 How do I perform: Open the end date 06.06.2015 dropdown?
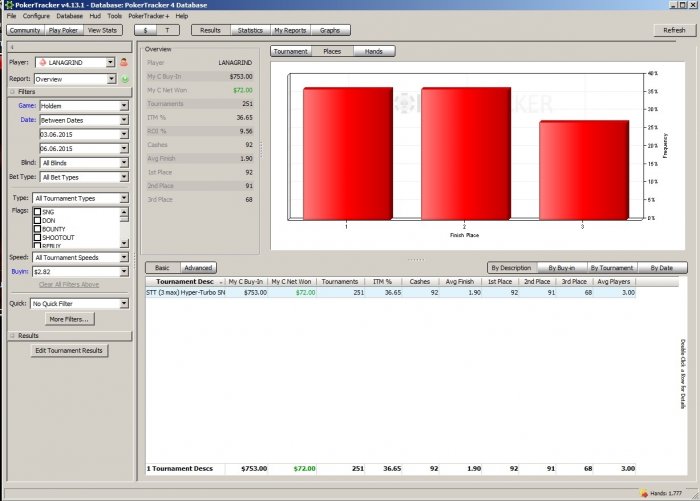coord(124,148)
